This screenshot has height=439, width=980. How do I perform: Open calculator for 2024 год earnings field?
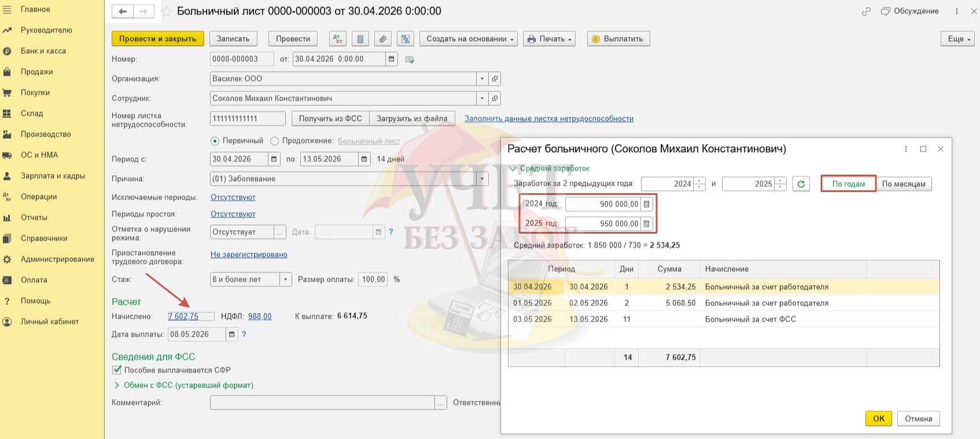pos(647,204)
